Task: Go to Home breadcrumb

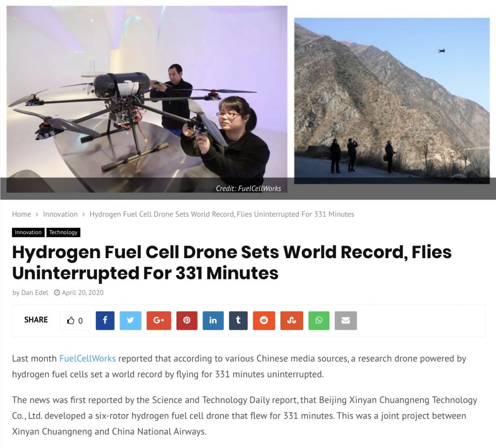Action: 21,214
